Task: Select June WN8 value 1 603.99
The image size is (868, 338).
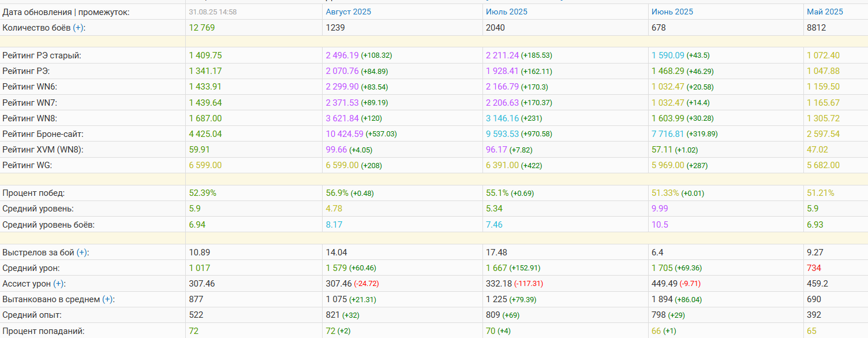Action: coord(668,118)
